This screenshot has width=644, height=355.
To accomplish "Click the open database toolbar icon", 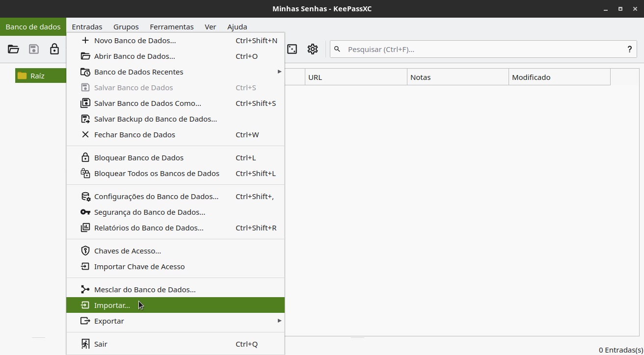I will click(x=13, y=49).
